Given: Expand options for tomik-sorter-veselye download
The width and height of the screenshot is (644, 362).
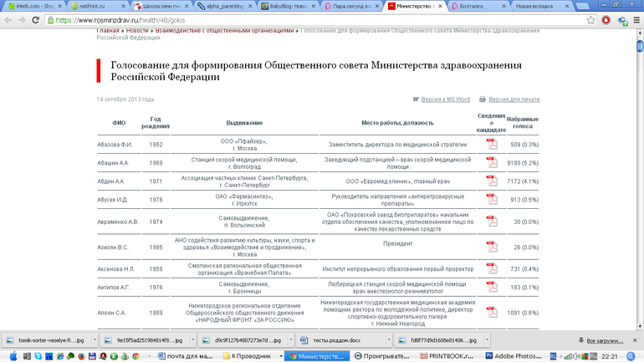Looking at the screenshot, I should pos(95,340).
